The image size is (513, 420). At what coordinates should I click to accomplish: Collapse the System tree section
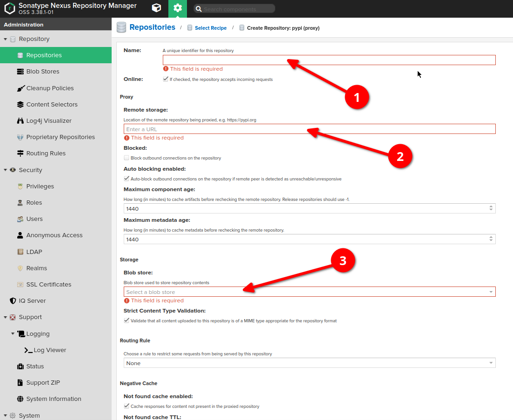click(5, 415)
